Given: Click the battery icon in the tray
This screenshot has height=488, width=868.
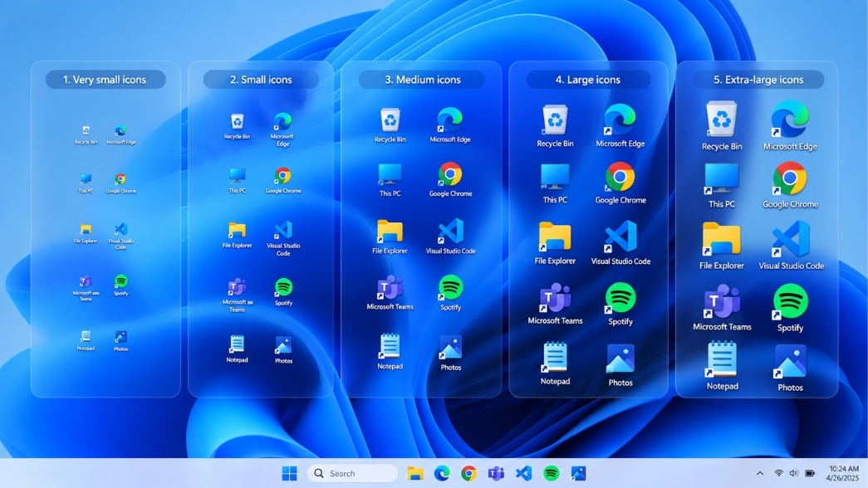Looking at the screenshot, I should tap(810, 474).
